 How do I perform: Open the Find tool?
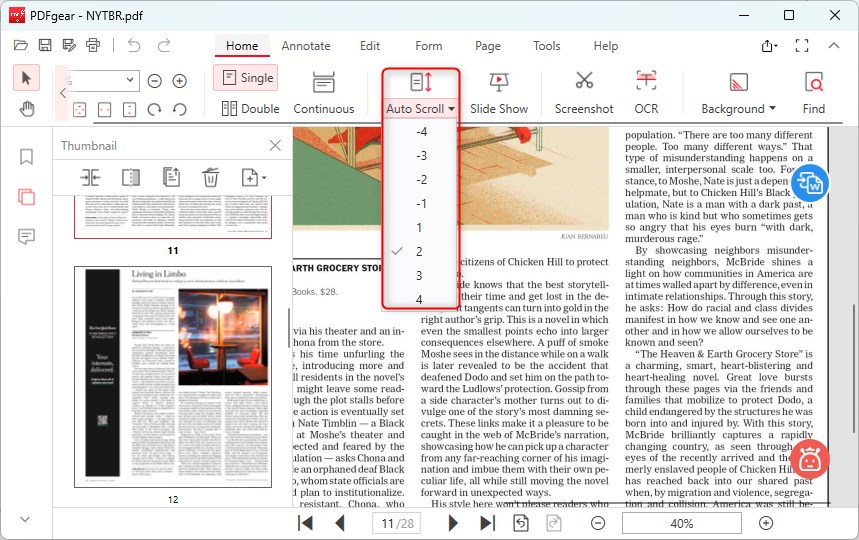tap(814, 93)
